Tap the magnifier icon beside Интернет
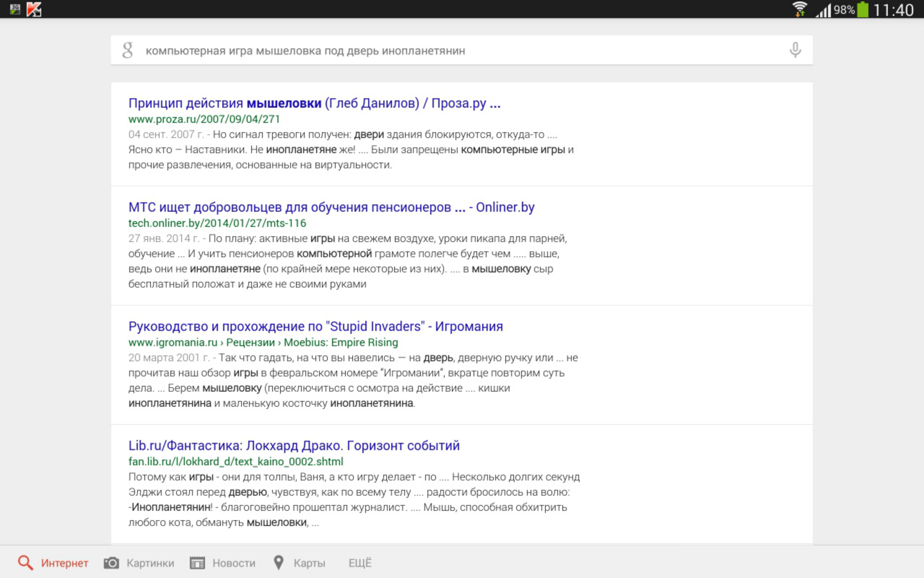The image size is (924, 578). tap(26, 563)
